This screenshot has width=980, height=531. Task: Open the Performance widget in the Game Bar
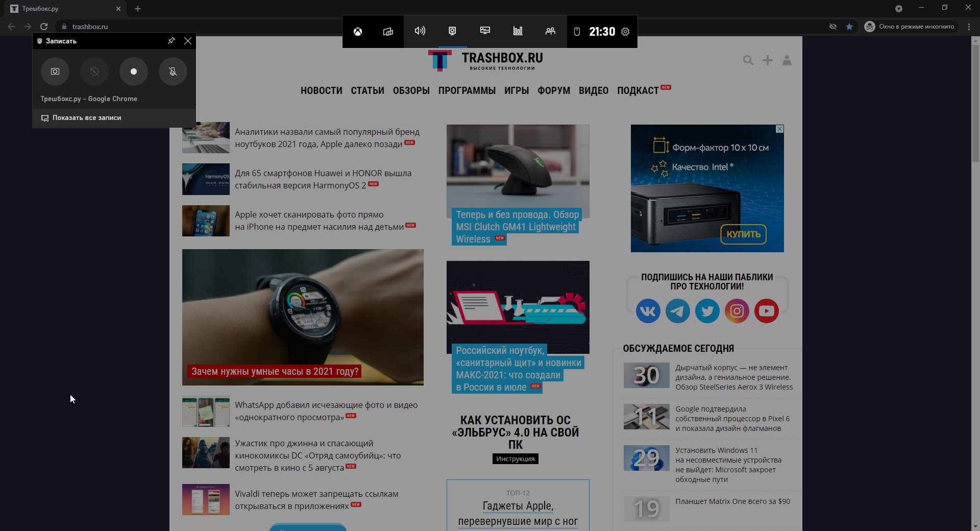click(485, 31)
